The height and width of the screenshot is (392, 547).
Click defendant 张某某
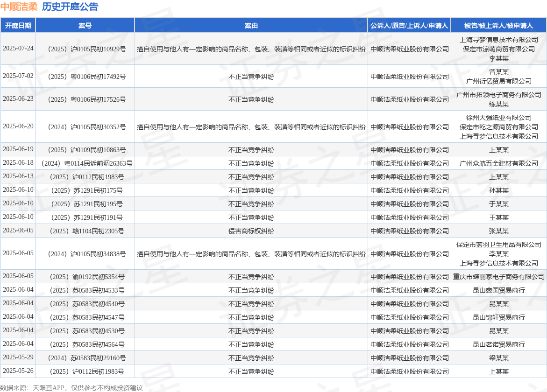(x=498, y=231)
